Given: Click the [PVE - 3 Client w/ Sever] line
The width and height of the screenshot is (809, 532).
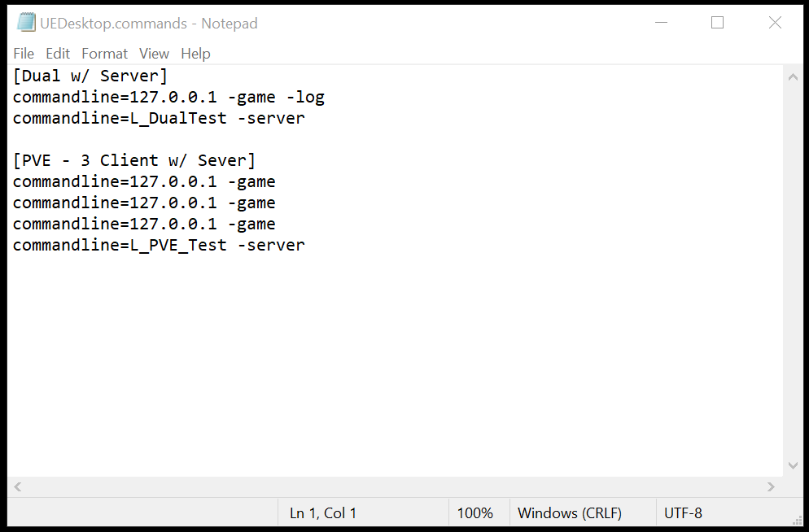Looking at the screenshot, I should (134, 161).
